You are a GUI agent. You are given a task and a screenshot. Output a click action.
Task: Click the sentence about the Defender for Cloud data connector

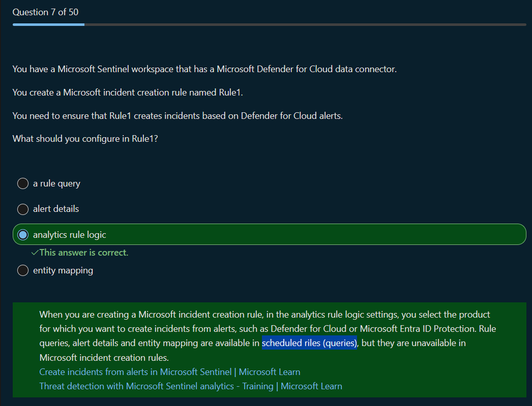pos(204,69)
